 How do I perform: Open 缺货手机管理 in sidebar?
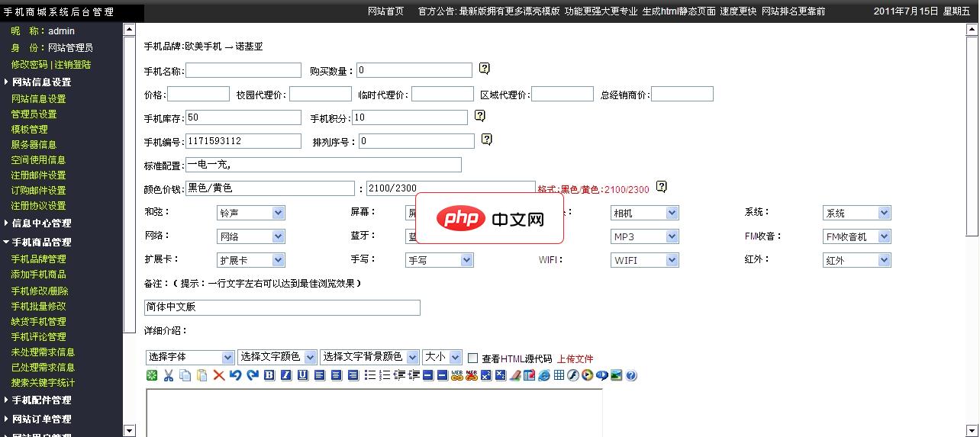pos(38,321)
